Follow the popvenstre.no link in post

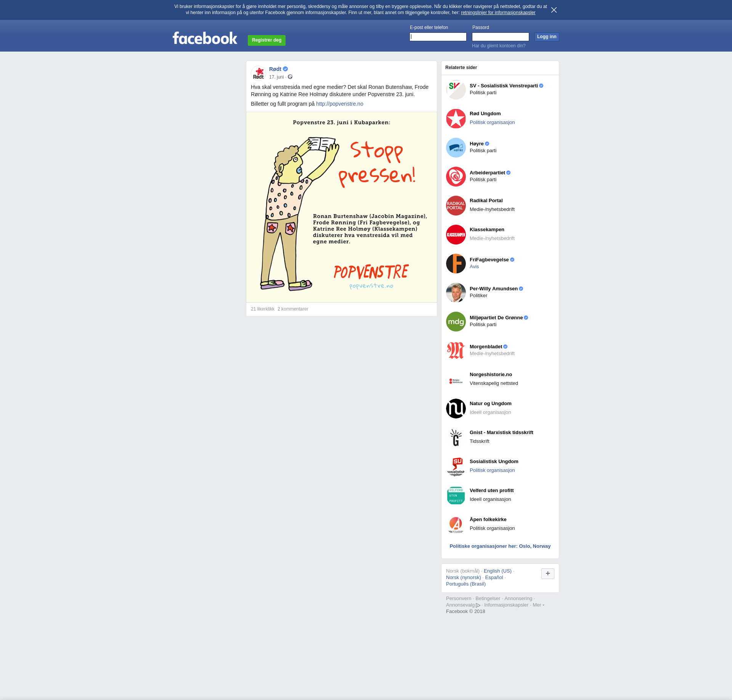[x=340, y=104]
